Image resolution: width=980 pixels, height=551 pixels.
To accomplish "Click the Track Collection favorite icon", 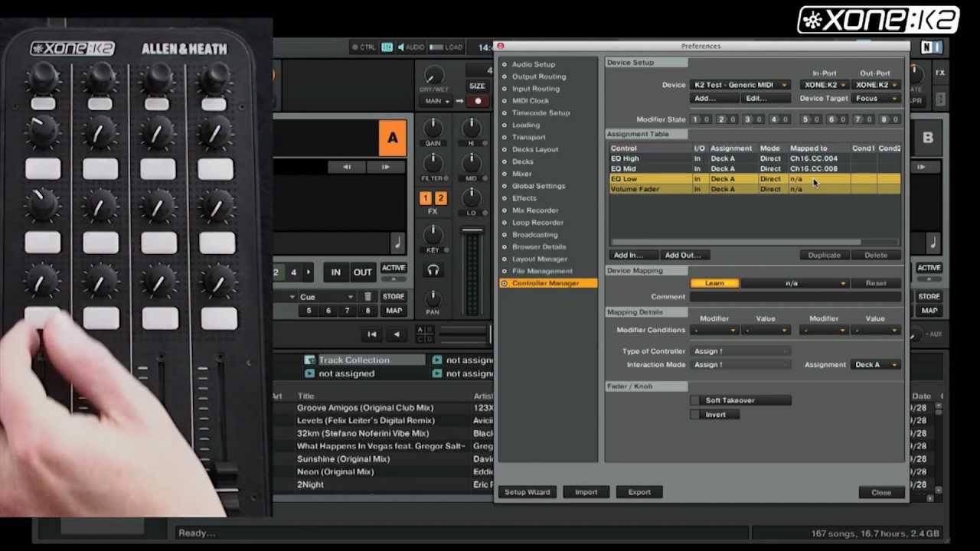I will tap(309, 360).
